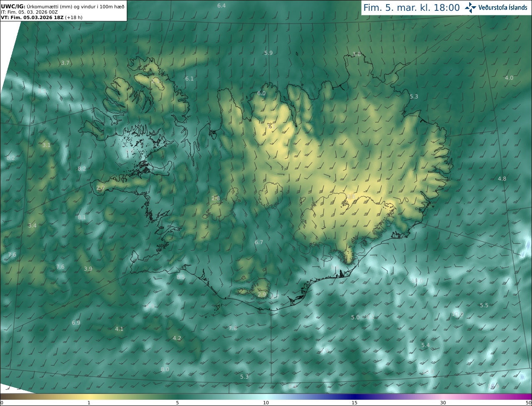Click the map value 4.8
Screen dimensions: 532x406
pyautogui.click(x=502, y=179)
